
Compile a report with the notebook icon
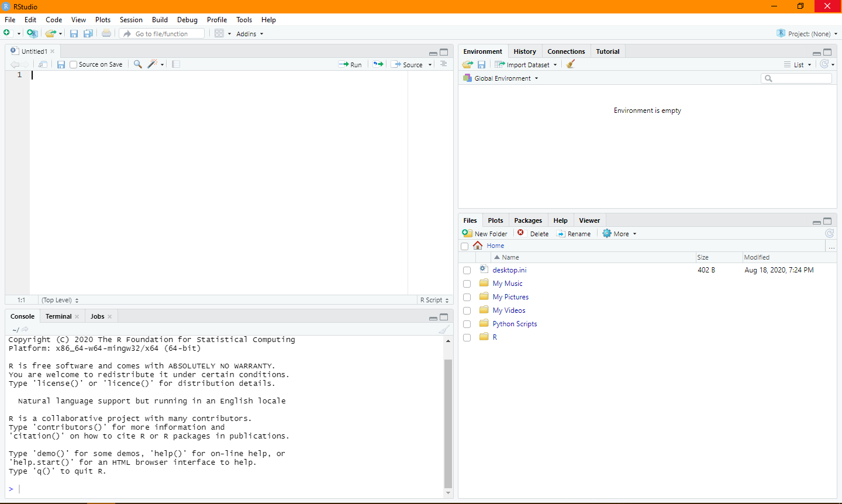176,64
